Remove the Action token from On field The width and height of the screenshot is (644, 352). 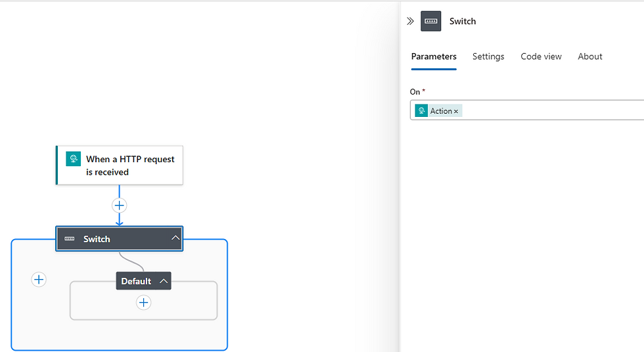pos(456,111)
